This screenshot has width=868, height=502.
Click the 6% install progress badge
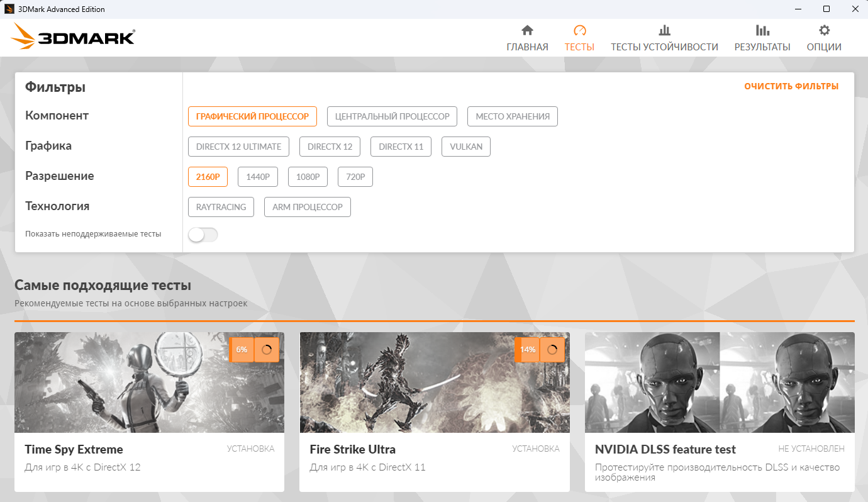(242, 350)
